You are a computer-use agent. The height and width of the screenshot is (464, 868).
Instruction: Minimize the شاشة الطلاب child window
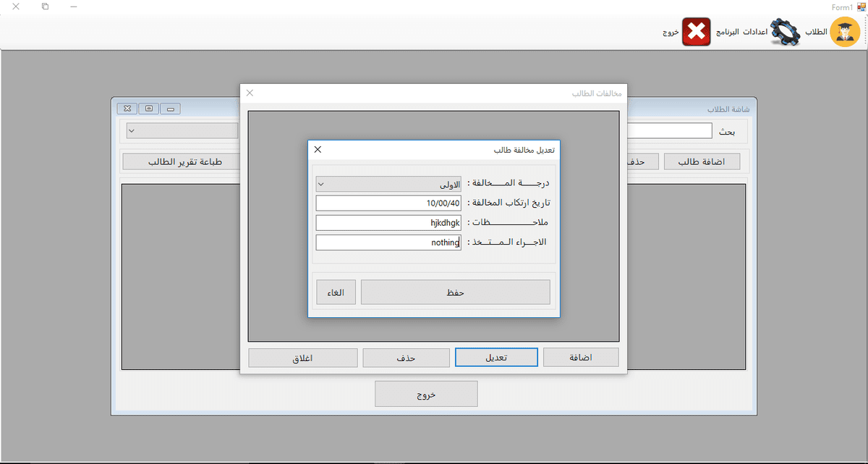170,109
